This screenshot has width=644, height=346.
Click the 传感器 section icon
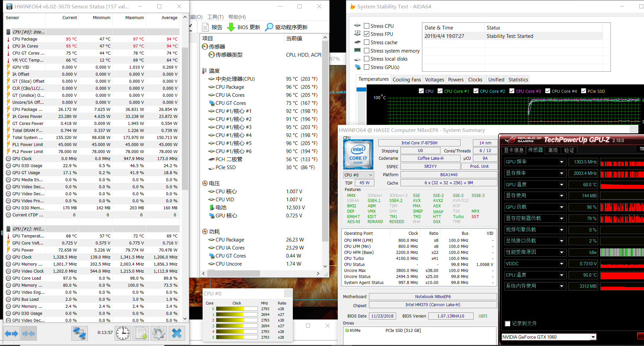(x=205, y=47)
